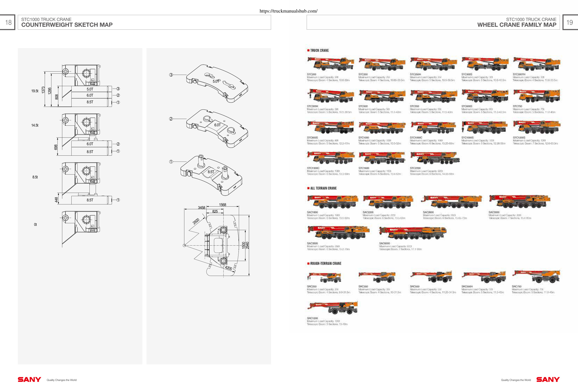Select the SAC2200 crane picture
This screenshot has width=578, height=392.
388,202
